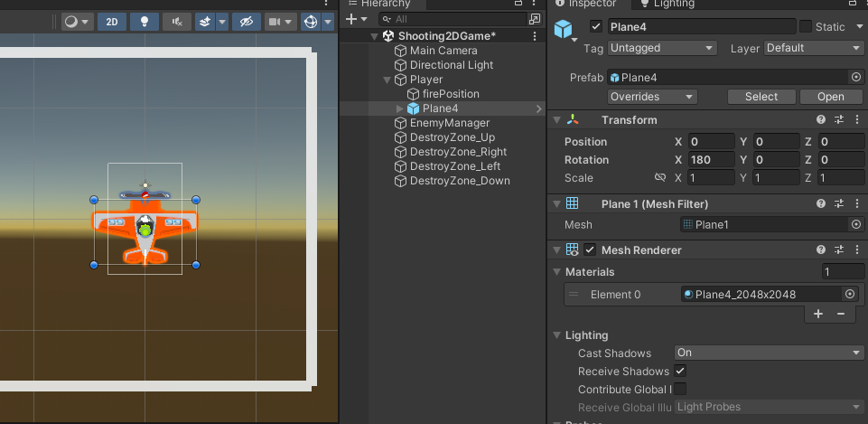Open the Tag dropdown
The width and height of the screenshot is (868, 424).
662,48
